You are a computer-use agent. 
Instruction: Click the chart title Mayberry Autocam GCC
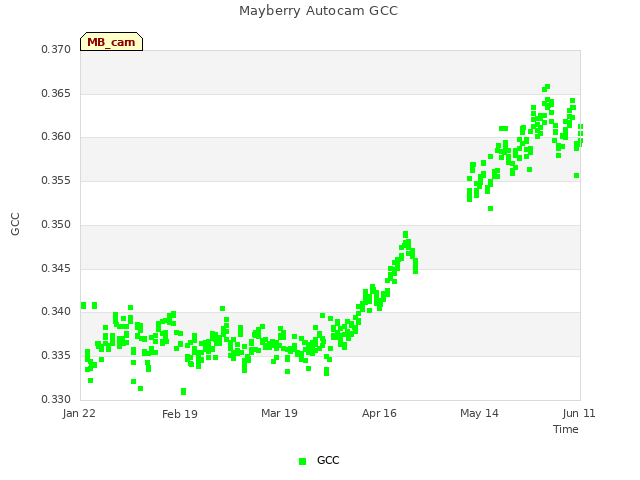pyautogui.click(x=318, y=11)
